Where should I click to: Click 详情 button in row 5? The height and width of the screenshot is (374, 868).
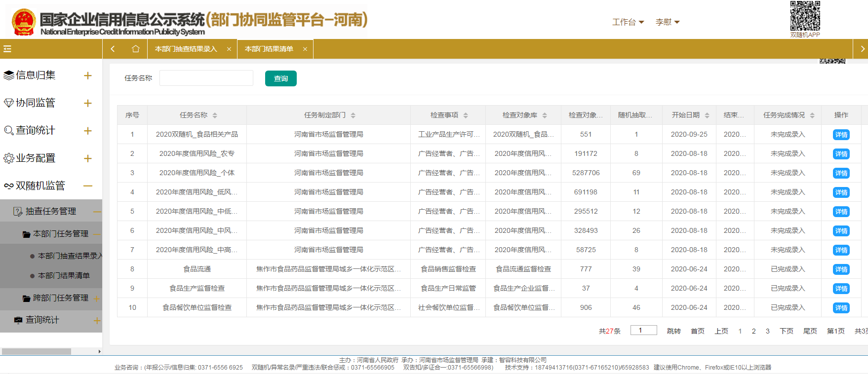(841, 212)
